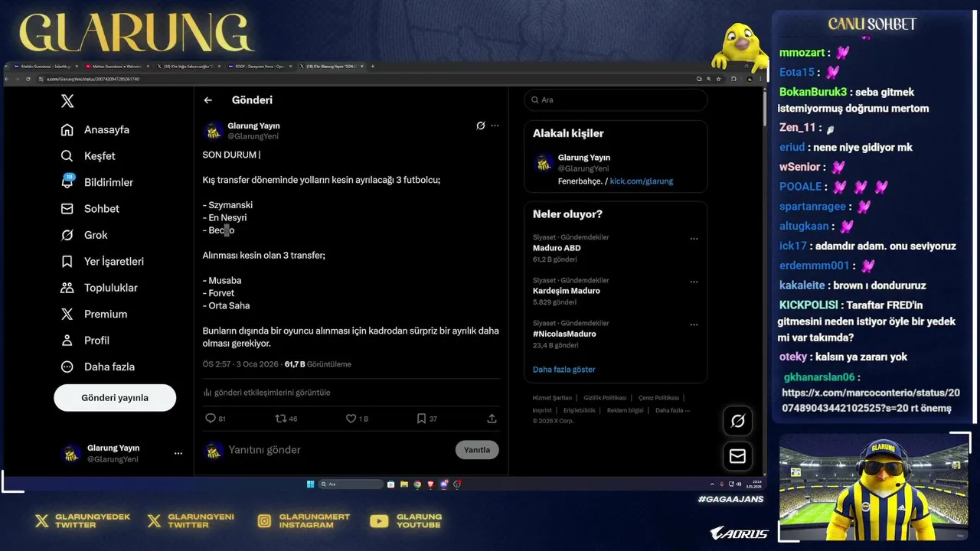Screen dimensions: 980x551
Task: Click Hizmet Şartları footer link
Action: (552, 398)
